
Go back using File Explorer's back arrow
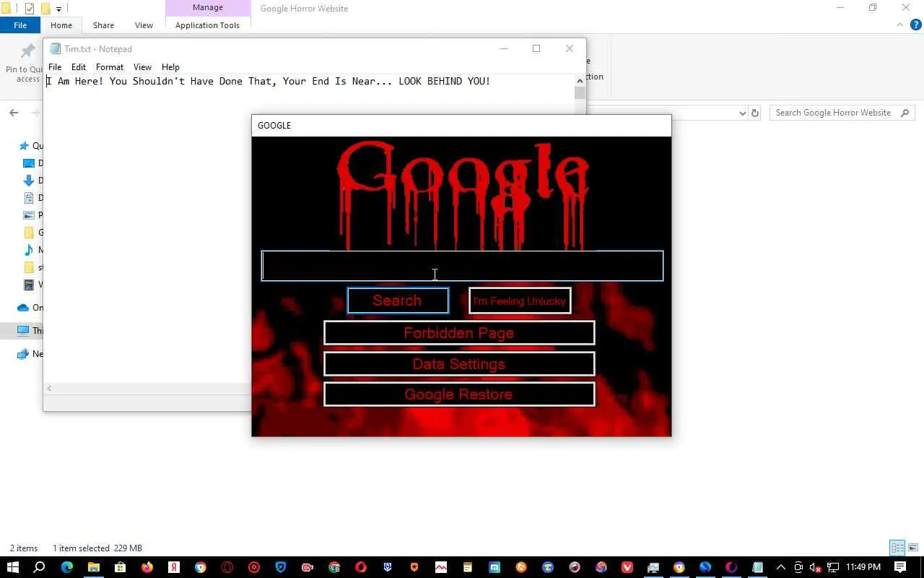[x=14, y=113]
